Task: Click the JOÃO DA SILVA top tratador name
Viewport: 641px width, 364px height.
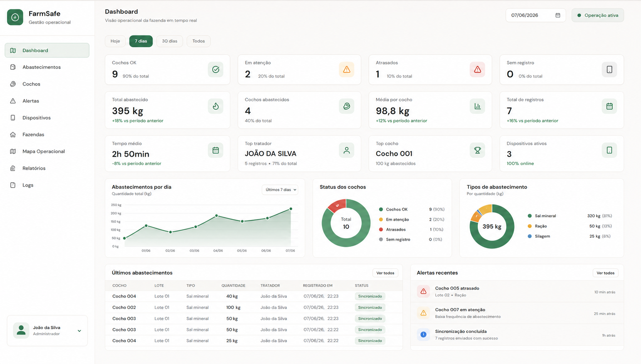Action: tap(271, 154)
